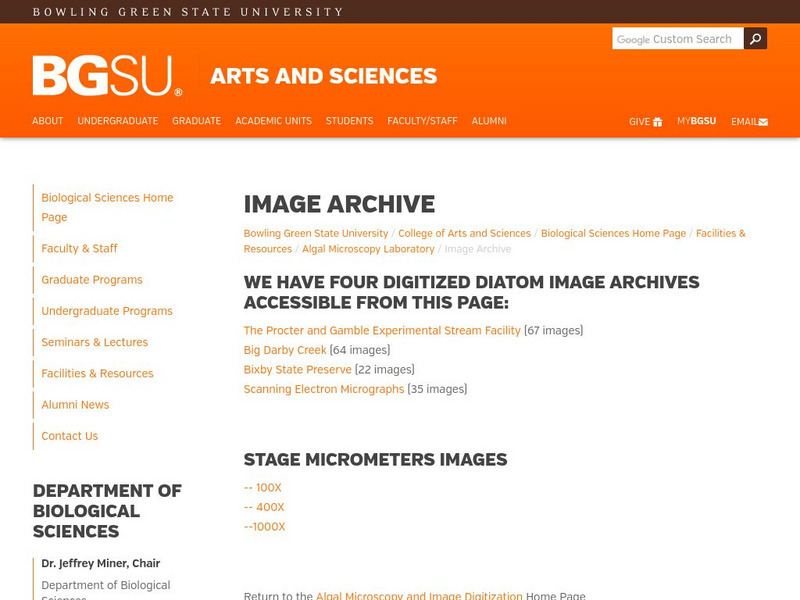
Task: Click the gift icon next to GIVE
Action: point(659,120)
